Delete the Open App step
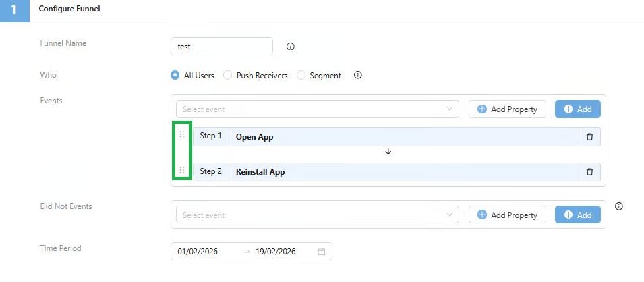 [x=589, y=137]
